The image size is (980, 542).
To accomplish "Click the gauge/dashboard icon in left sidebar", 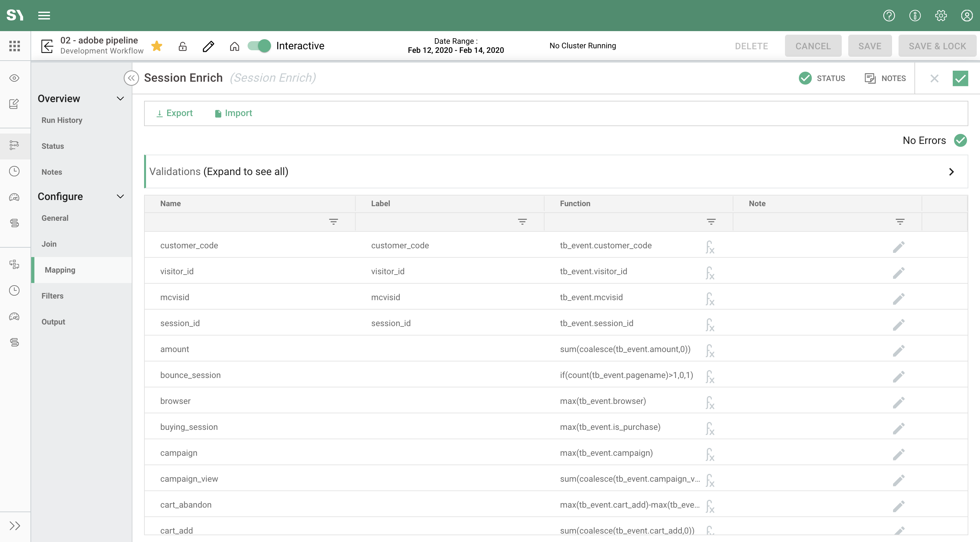I will click(15, 197).
